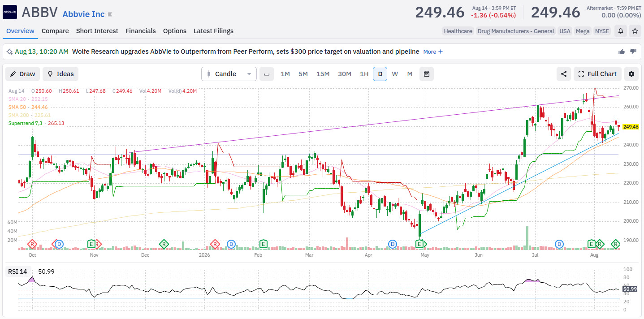Click the 50.99 RSI value tag on axis
The width and height of the screenshot is (644, 319).
(630, 289)
